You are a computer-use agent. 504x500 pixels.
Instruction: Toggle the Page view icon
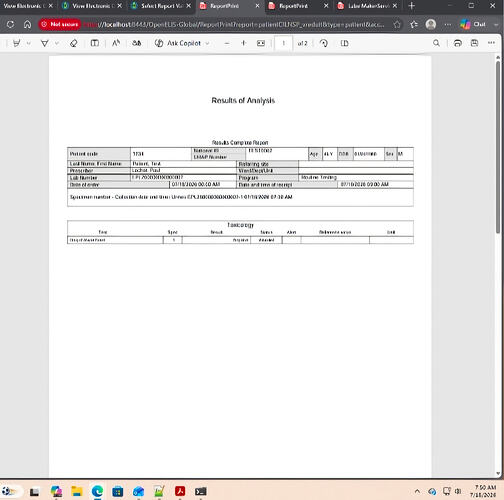click(345, 43)
